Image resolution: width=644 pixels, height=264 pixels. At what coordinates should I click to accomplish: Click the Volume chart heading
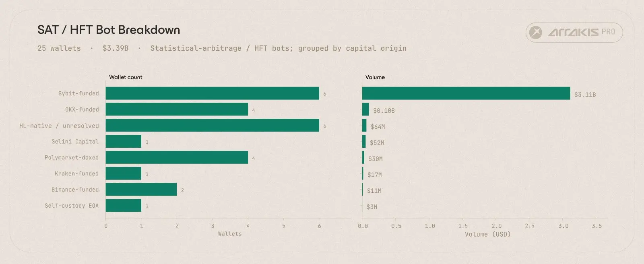point(375,77)
